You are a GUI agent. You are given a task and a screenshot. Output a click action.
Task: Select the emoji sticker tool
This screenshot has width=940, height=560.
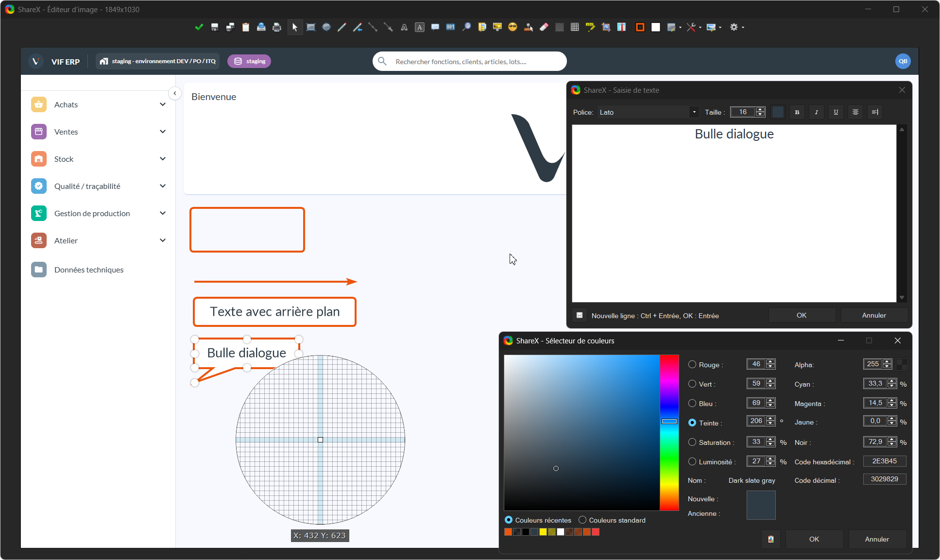point(513,27)
